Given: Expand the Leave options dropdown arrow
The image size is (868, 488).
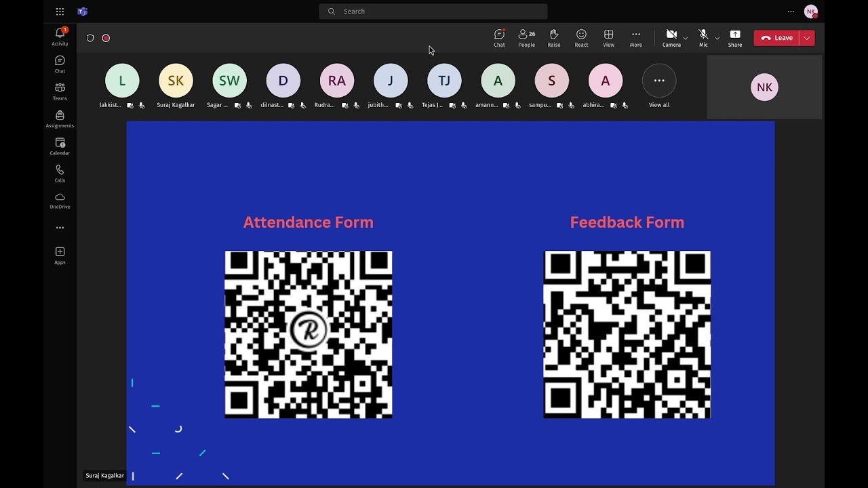Looking at the screenshot, I should coord(807,38).
